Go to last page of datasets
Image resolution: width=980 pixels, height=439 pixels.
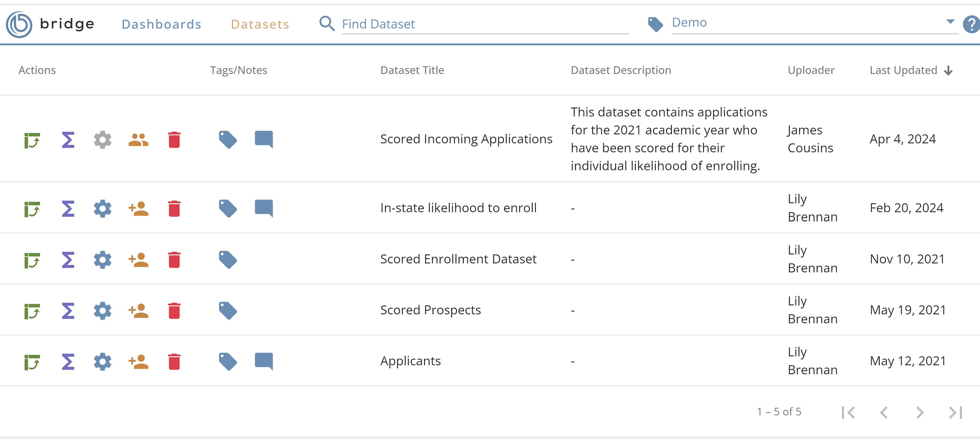click(x=955, y=412)
